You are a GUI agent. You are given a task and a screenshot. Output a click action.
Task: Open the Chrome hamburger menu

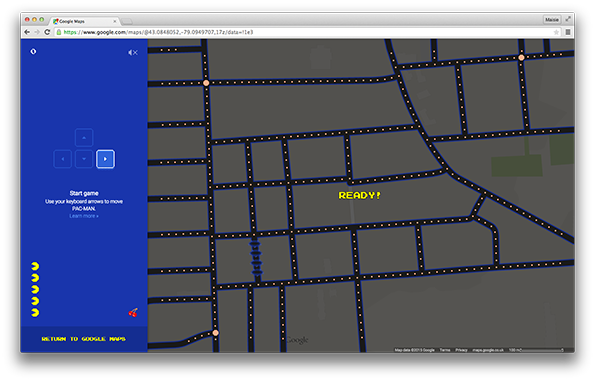click(568, 32)
